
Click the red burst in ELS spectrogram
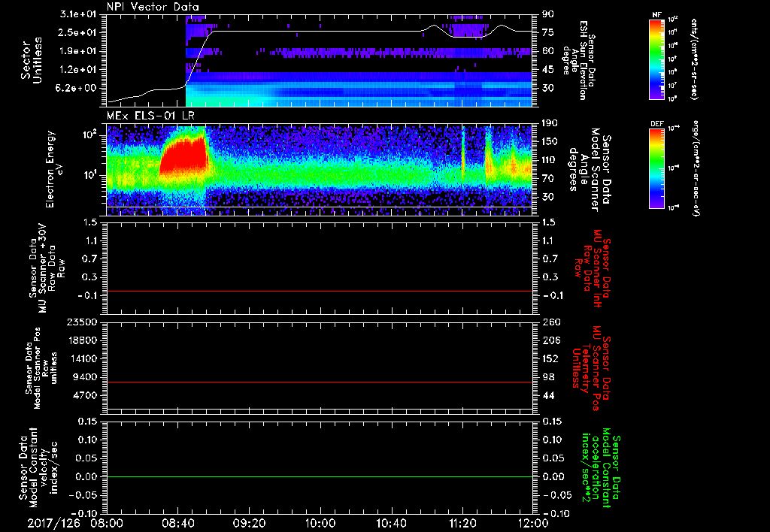pyautogui.click(x=184, y=155)
